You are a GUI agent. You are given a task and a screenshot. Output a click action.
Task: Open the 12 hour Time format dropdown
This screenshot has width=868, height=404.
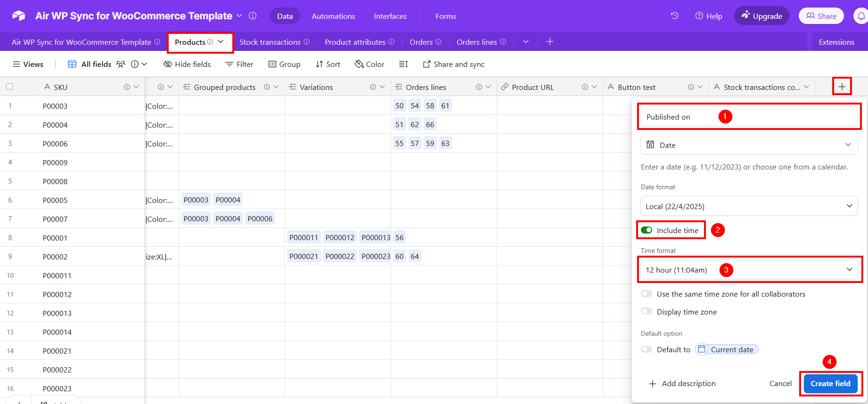[748, 270]
